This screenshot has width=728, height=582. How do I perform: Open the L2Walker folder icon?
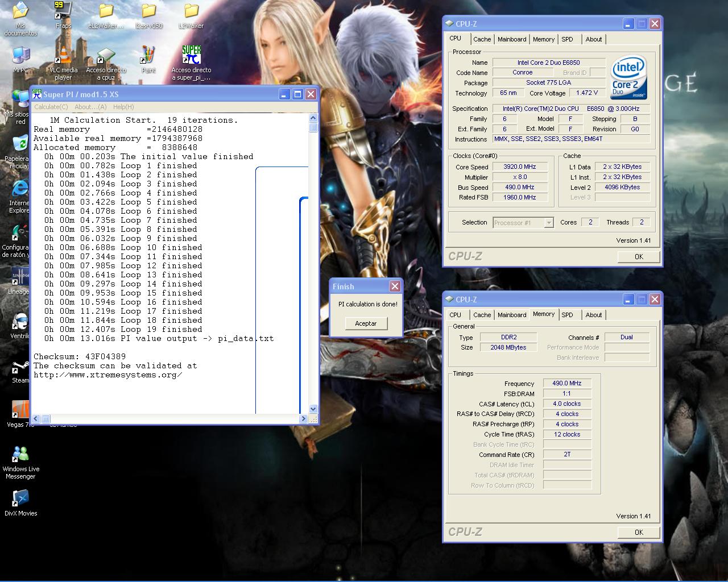191,11
